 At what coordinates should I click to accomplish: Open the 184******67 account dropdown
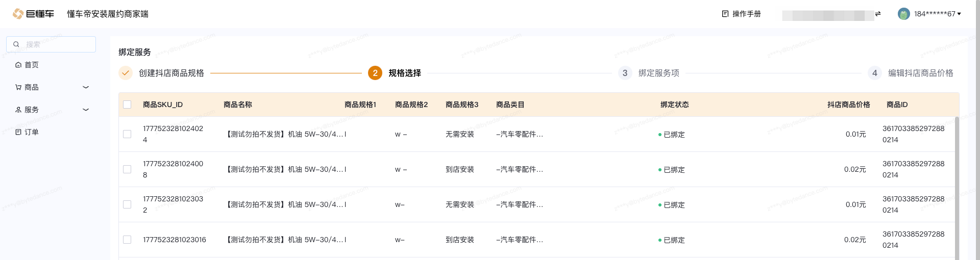(x=938, y=14)
